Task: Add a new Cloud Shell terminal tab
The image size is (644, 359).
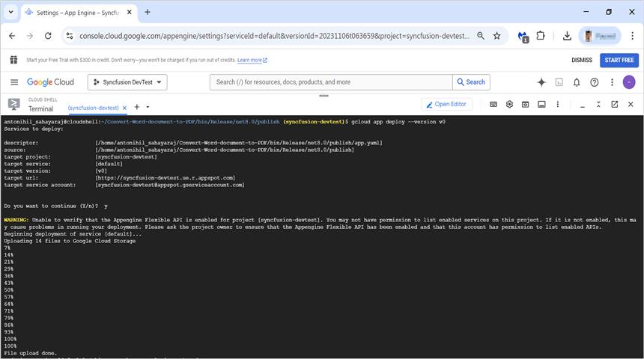Action: (137, 107)
